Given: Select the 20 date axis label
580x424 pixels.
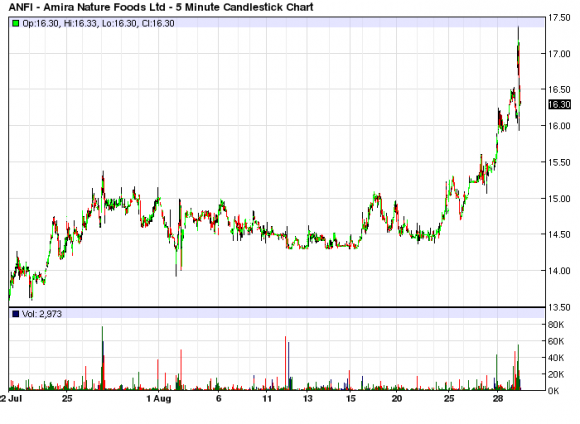Looking at the screenshot, I should coord(397,399).
